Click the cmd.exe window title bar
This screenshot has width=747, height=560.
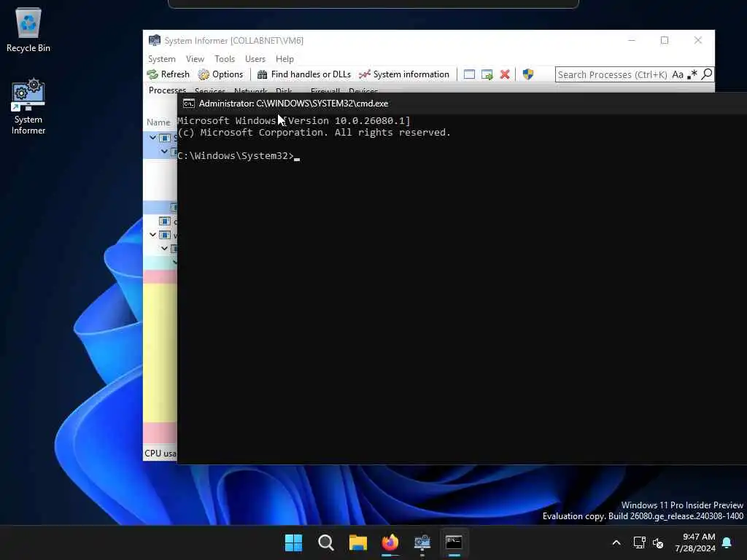point(462,104)
